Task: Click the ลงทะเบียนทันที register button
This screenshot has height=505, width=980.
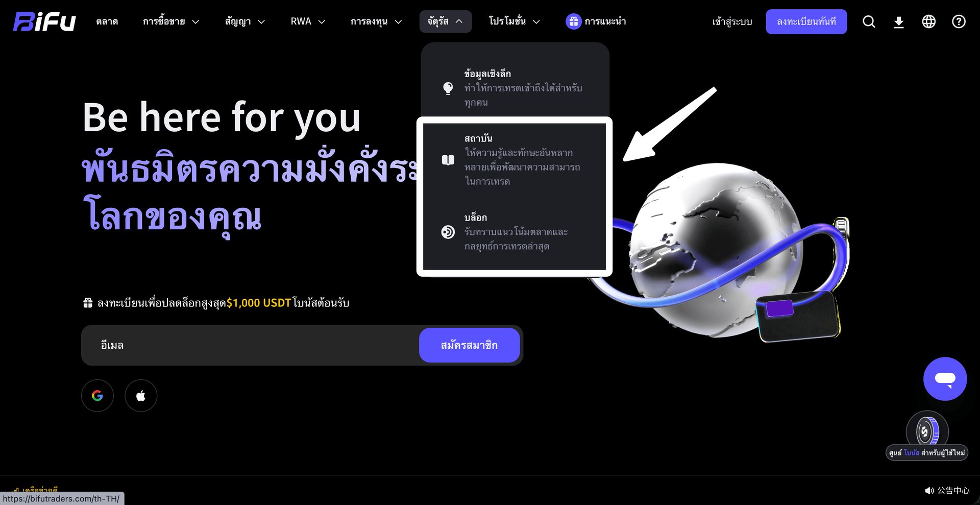Action: (x=806, y=21)
